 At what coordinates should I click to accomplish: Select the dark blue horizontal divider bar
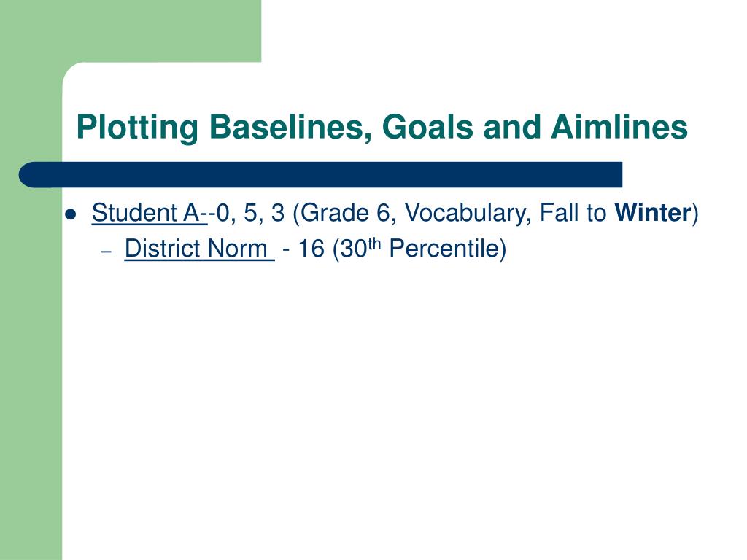pyautogui.click(x=321, y=175)
